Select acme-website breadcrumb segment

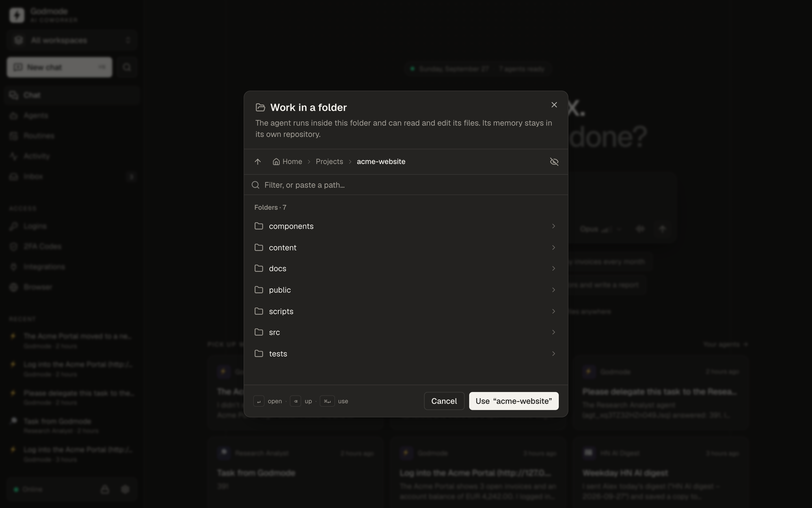click(x=381, y=162)
